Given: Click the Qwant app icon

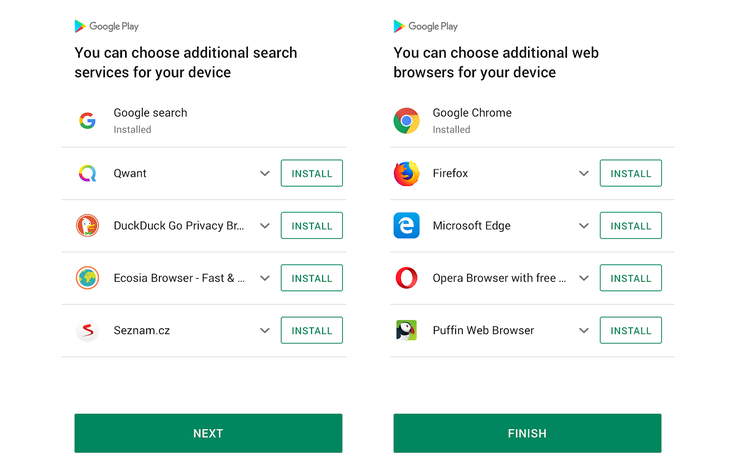Looking at the screenshot, I should pyautogui.click(x=87, y=173).
